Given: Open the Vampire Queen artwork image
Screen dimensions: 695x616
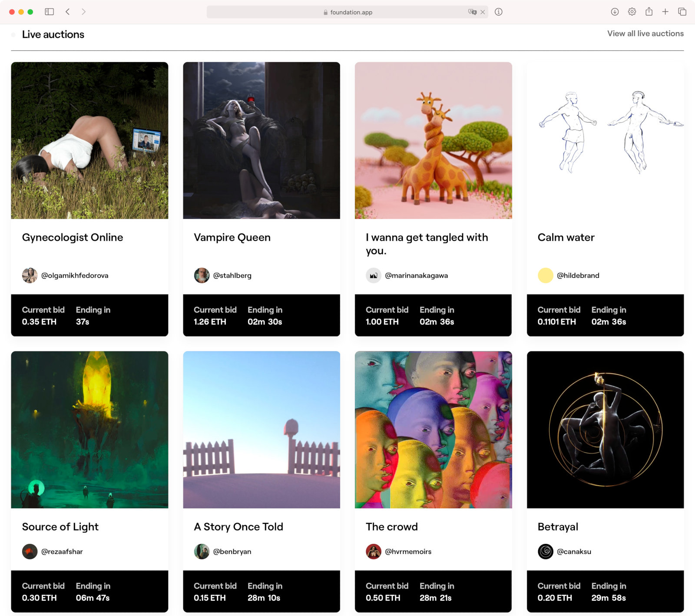Looking at the screenshot, I should click(x=261, y=140).
